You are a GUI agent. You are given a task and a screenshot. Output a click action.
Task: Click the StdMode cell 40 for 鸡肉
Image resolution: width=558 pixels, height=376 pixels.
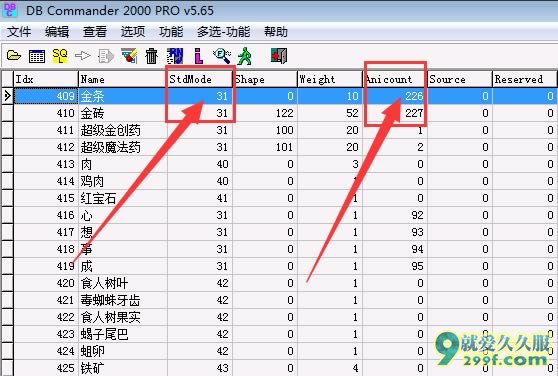coord(200,181)
